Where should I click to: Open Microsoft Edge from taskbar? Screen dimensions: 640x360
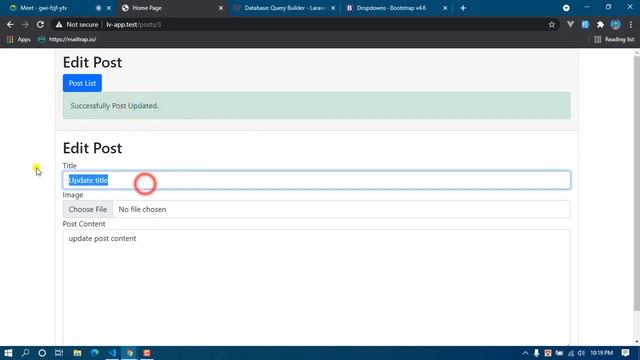tap(95, 353)
